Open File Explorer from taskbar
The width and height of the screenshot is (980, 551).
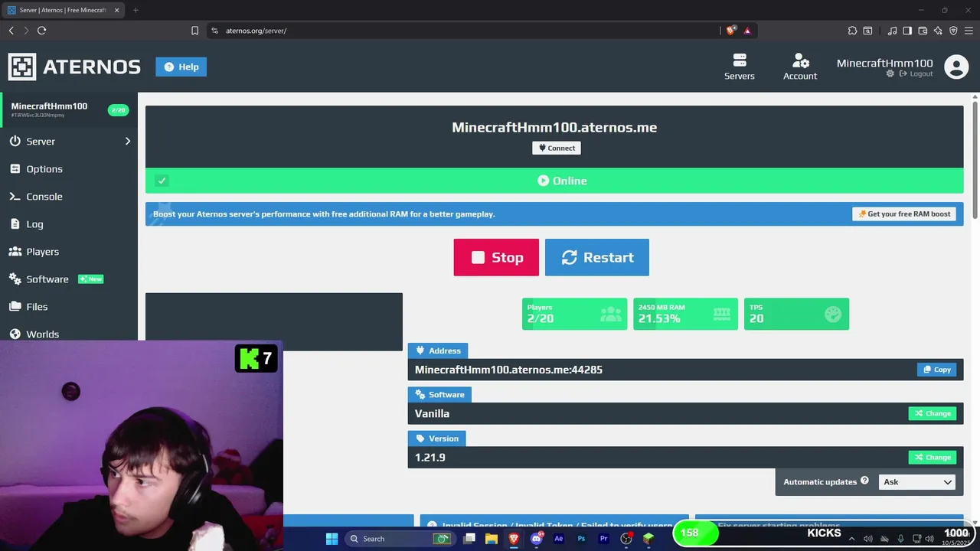(x=492, y=539)
